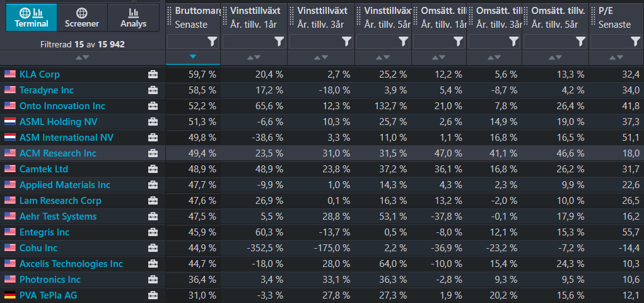Toggle the active sort arrow under Bruttomarginal

pos(193,57)
